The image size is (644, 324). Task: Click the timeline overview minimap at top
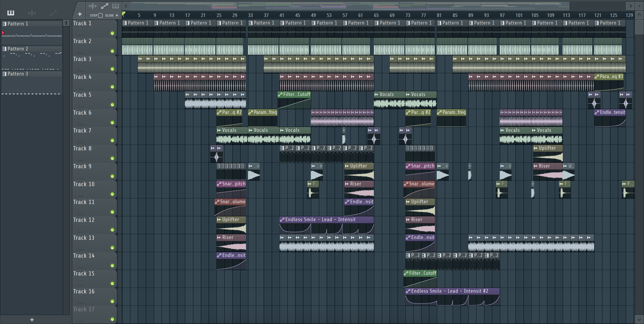point(350,6)
